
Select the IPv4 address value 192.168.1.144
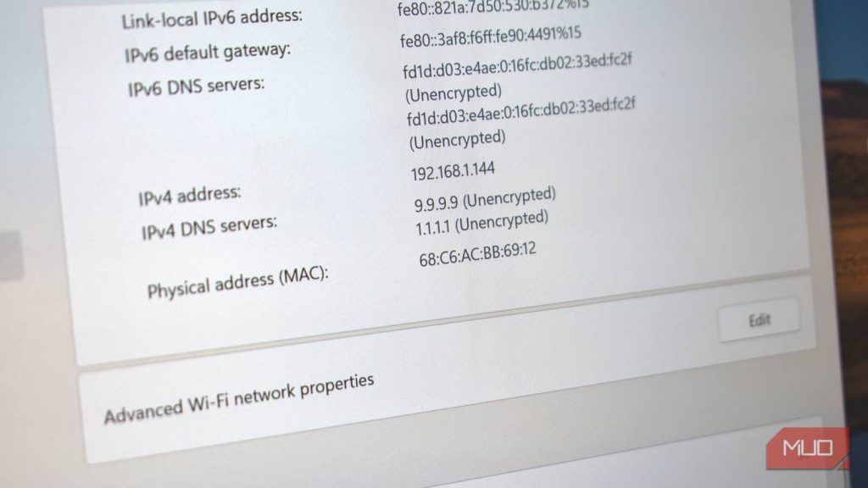click(x=453, y=171)
